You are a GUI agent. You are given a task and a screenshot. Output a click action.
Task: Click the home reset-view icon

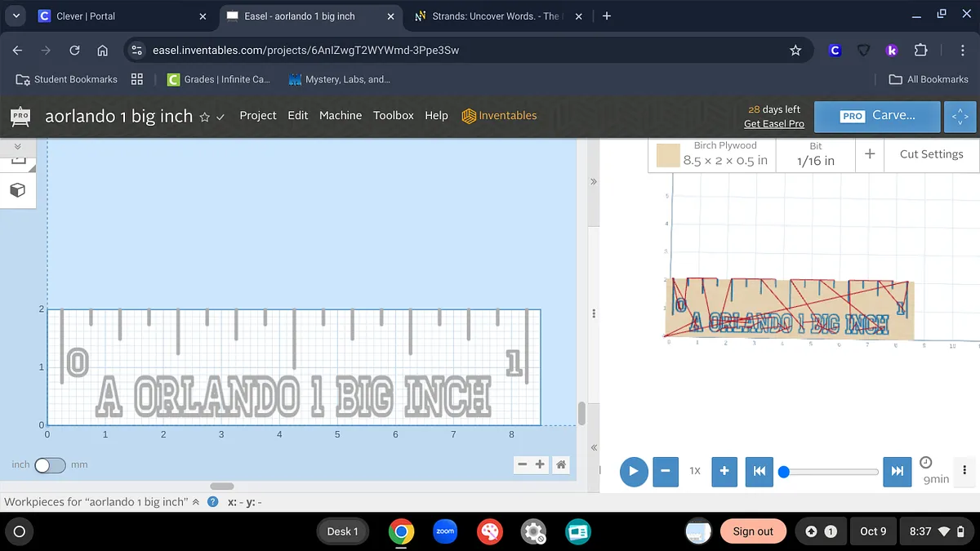pyautogui.click(x=561, y=464)
